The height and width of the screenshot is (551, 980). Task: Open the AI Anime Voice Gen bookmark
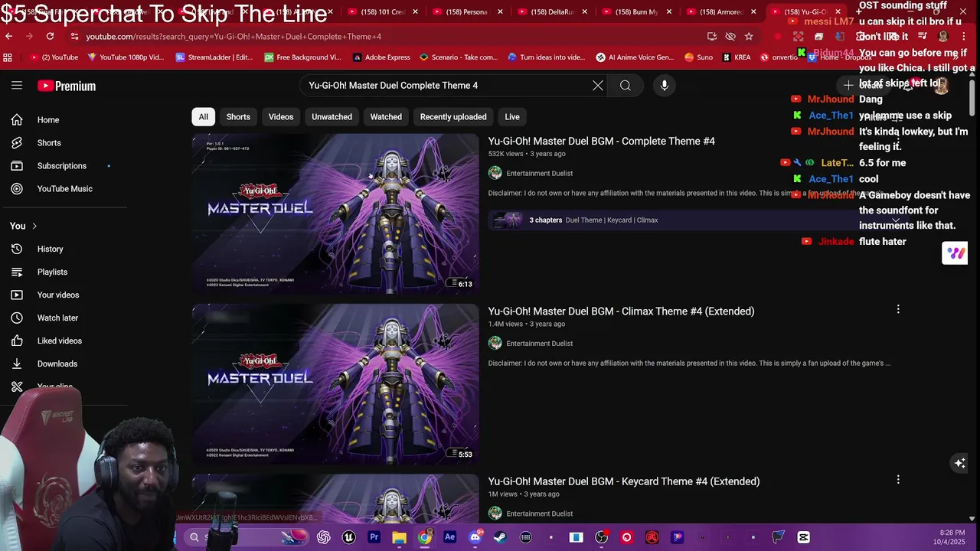tap(635, 57)
